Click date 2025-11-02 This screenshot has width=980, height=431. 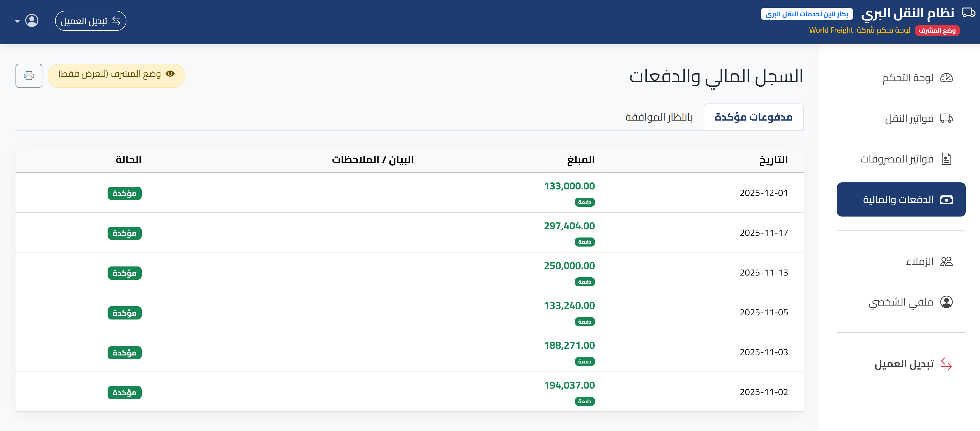point(764,392)
